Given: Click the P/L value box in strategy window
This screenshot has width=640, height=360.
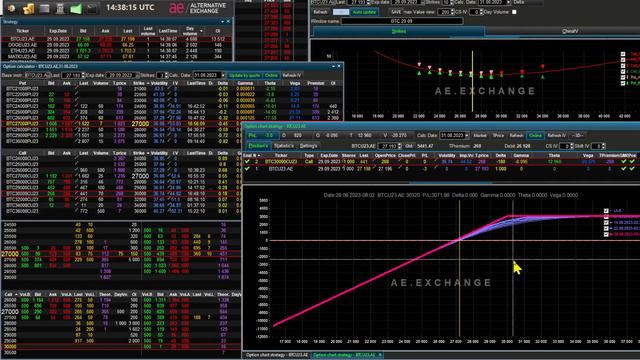Looking at the screenshot, I should point(262,136).
